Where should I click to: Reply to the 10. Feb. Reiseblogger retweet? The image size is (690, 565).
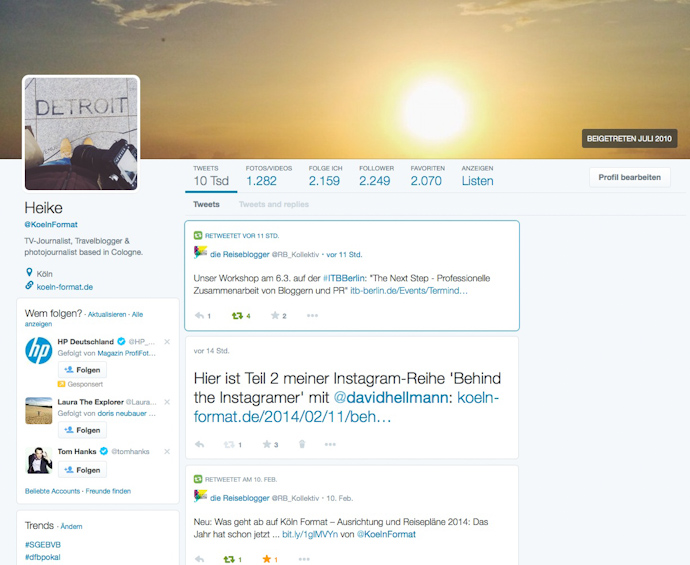tap(199, 559)
